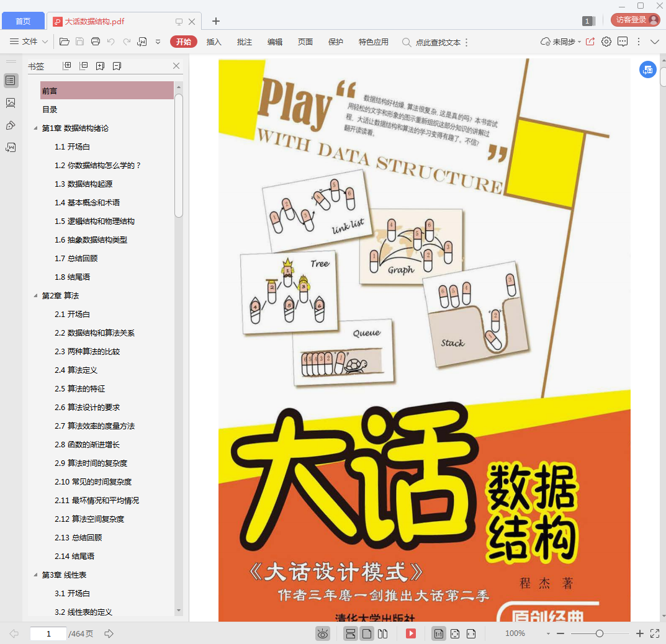
Task: Select the 页面 ribbon tab
Action: 305,42
